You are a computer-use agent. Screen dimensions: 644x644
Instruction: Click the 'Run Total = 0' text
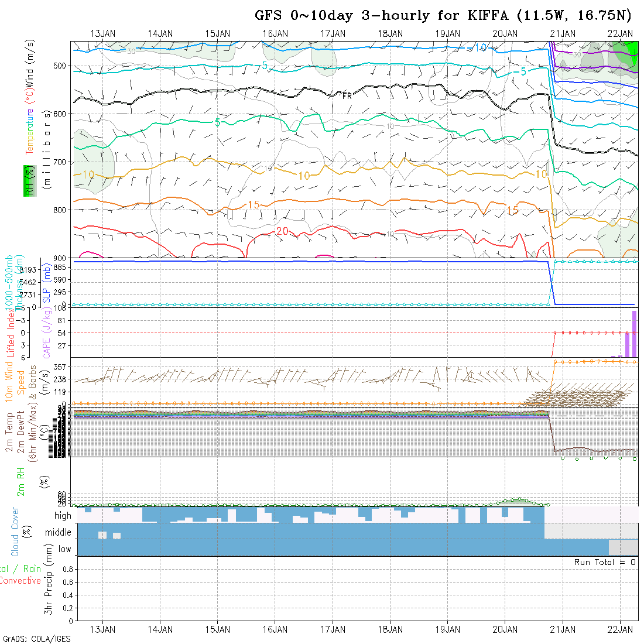[605, 562]
